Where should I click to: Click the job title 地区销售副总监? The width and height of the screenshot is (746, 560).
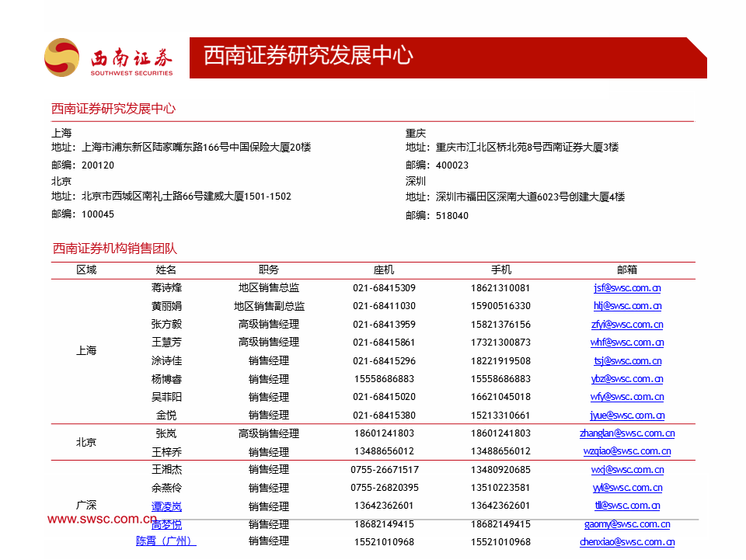[269, 306]
